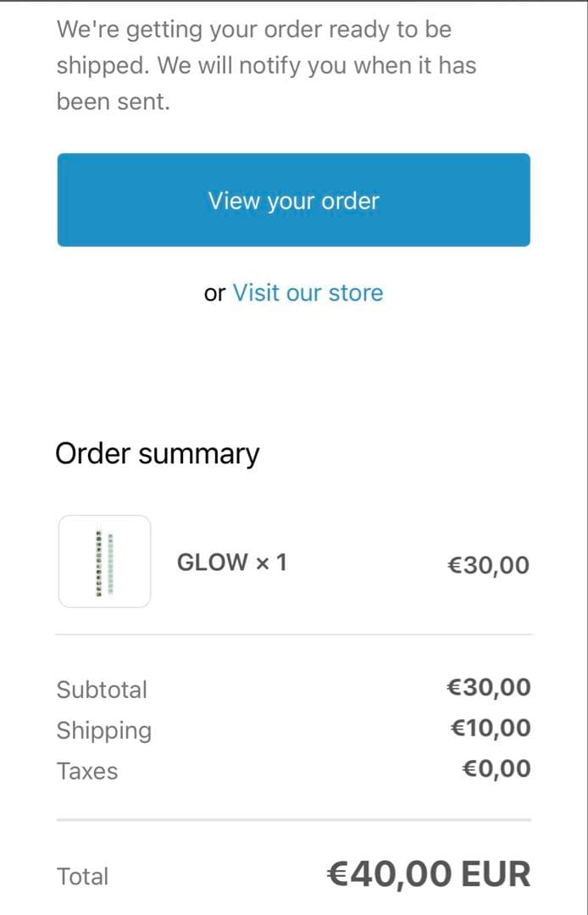Open the Visit our store link

(x=308, y=292)
